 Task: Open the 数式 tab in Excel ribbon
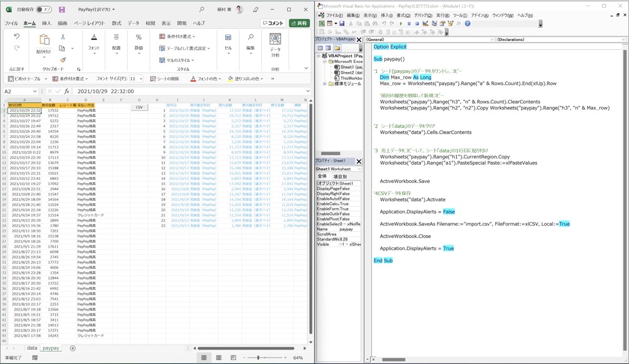(x=117, y=23)
